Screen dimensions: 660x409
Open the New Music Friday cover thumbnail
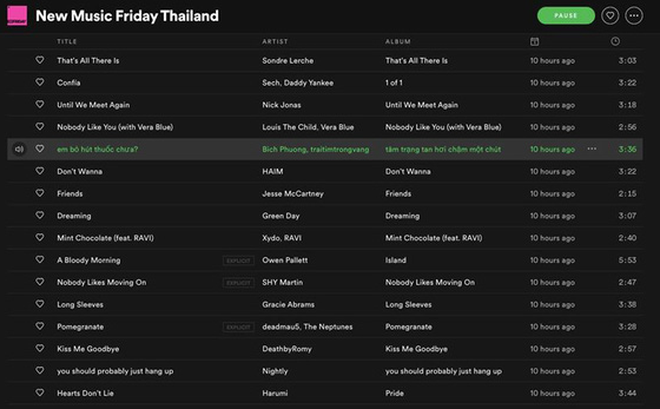click(x=17, y=16)
